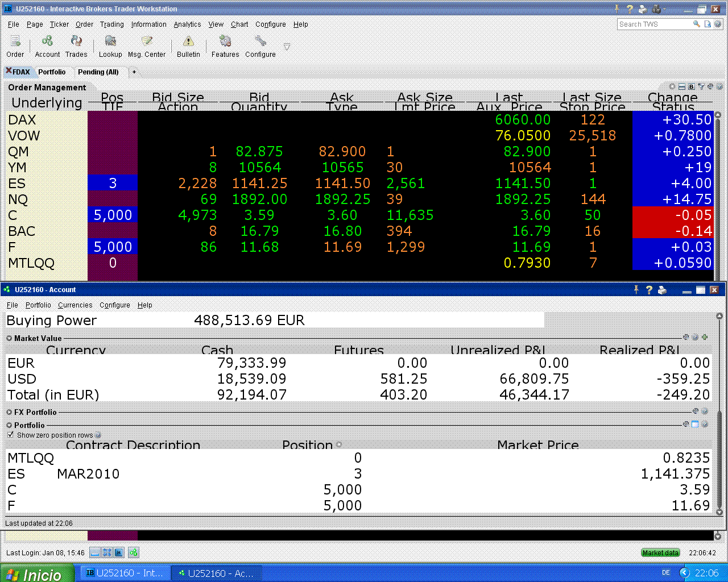Image resolution: width=728 pixels, height=582 pixels.
Task: Click the Order toolbar icon
Action: 15,41
